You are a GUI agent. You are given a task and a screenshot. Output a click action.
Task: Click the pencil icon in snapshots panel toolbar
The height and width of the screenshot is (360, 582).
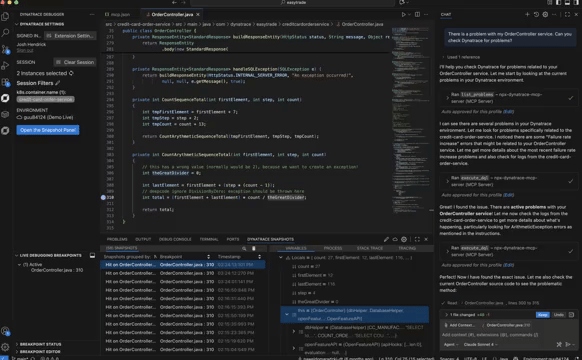click(x=386, y=239)
